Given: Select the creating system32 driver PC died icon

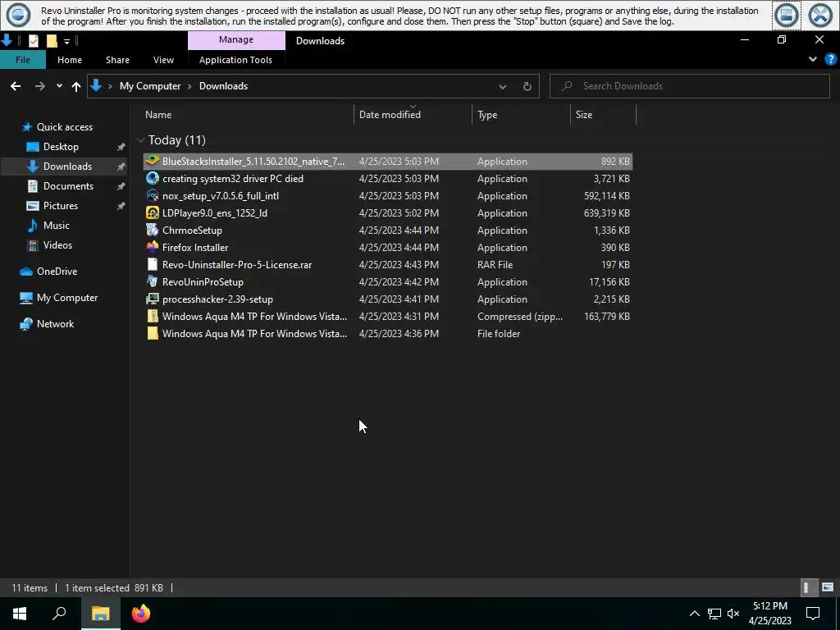Looking at the screenshot, I should (x=153, y=178).
